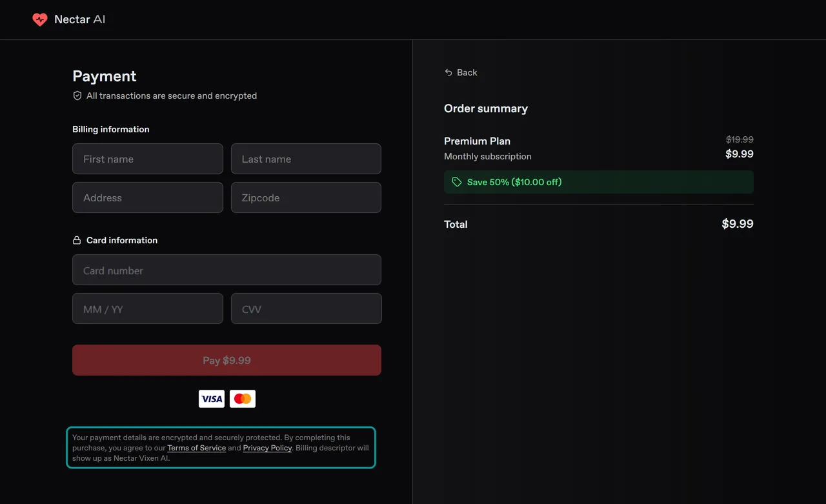Image resolution: width=826 pixels, height=504 pixels.
Task: Focus the First name field
Action: (x=148, y=159)
